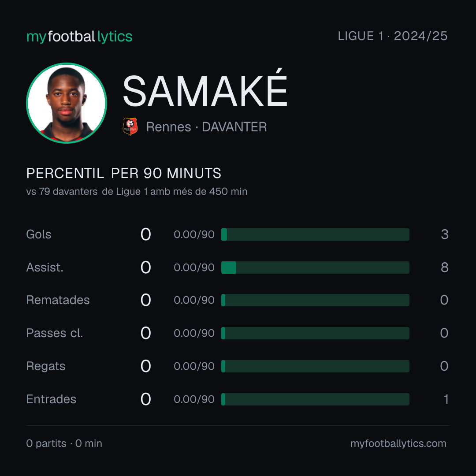Viewport: 476px width, 476px height.
Task: Click the Passes cl. percentile bar
Action: click(315, 333)
